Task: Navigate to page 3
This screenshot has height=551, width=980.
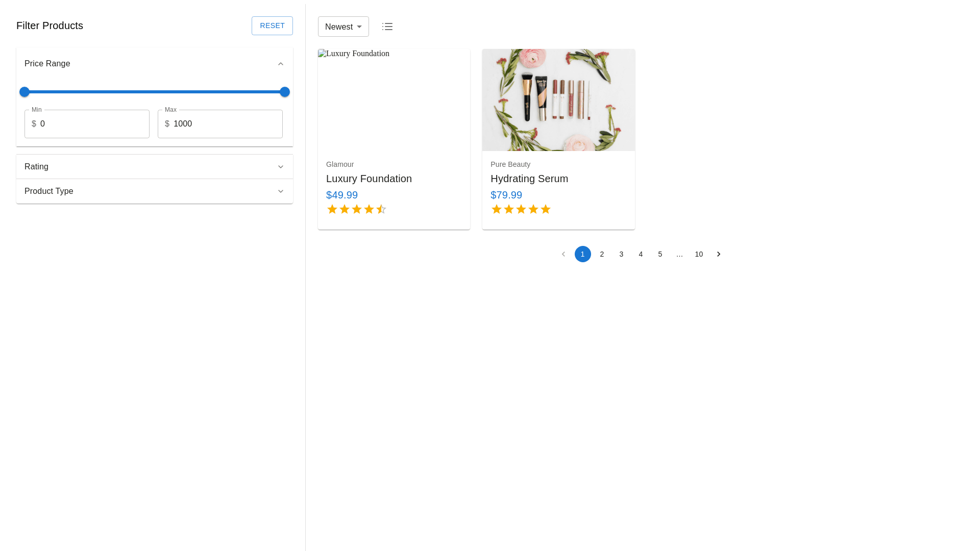Action: pos(621,254)
